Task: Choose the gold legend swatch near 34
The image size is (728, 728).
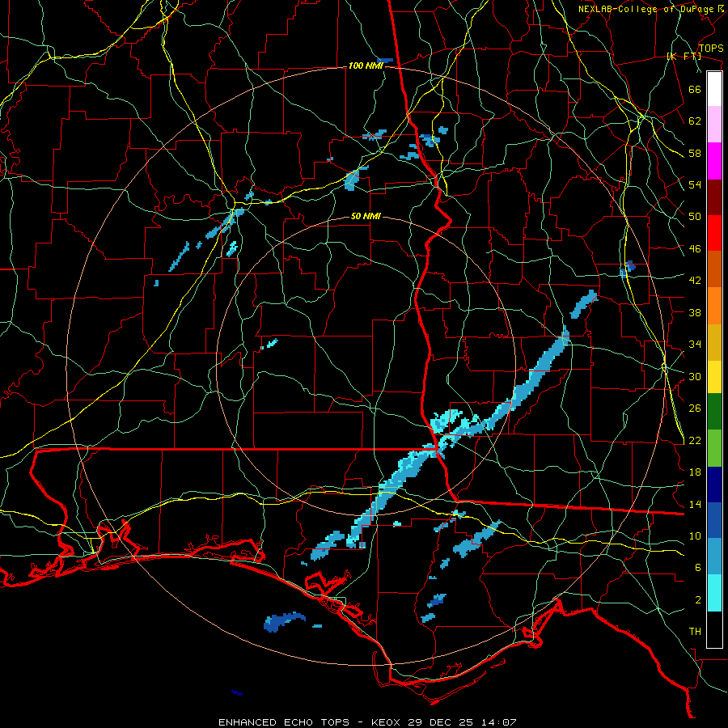Action: [x=714, y=342]
